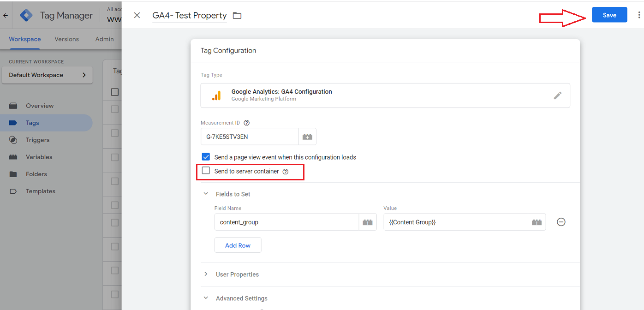Close the tag editor with the X icon
Image resolution: width=644 pixels, height=310 pixels.
[x=137, y=15]
